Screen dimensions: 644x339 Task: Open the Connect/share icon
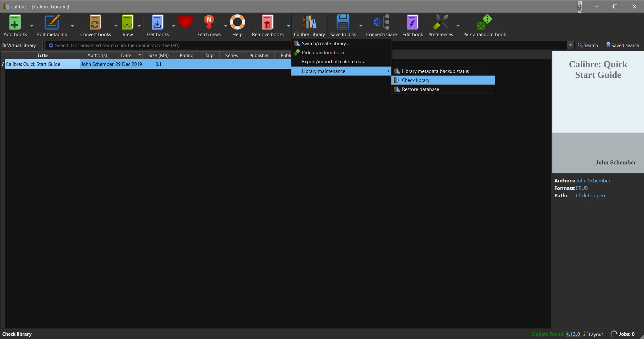tap(381, 22)
